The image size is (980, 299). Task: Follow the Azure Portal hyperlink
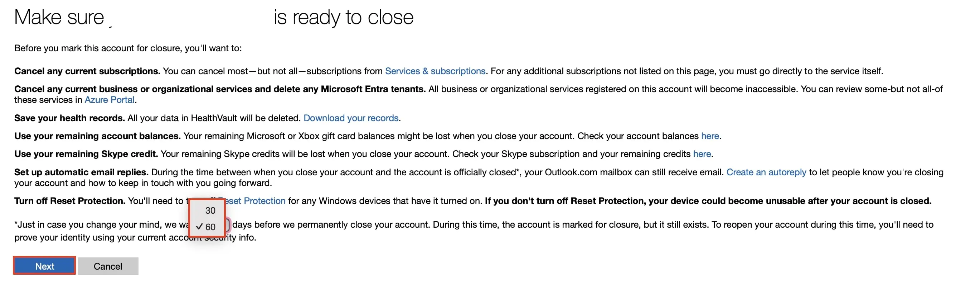click(x=109, y=100)
